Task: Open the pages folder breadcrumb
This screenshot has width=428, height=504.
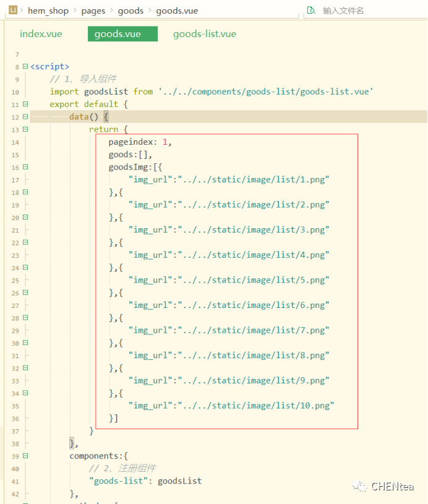Action: [x=93, y=11]
